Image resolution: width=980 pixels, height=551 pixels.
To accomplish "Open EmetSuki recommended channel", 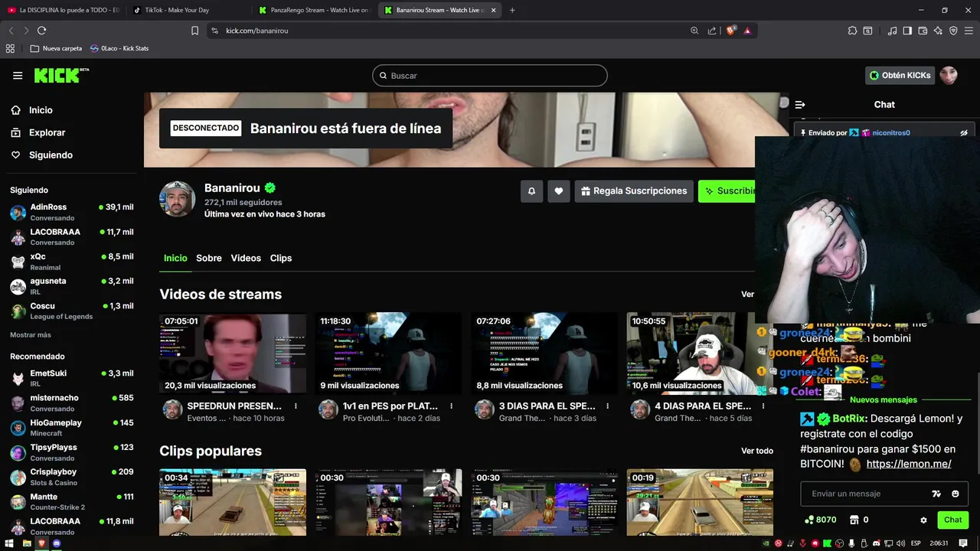I will click(x=72, y=378).
